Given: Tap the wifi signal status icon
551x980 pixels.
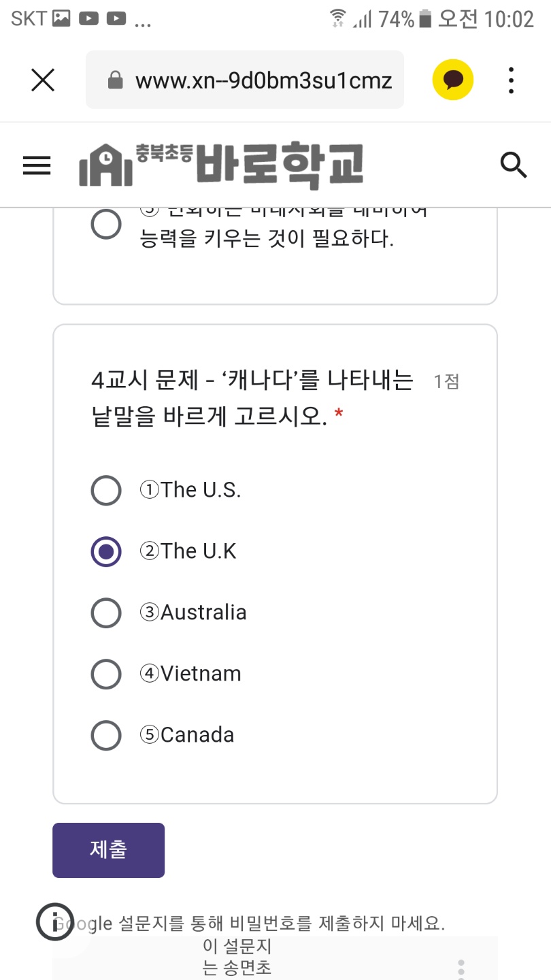Looking at the screenshot, I should [x=337, y=18].
